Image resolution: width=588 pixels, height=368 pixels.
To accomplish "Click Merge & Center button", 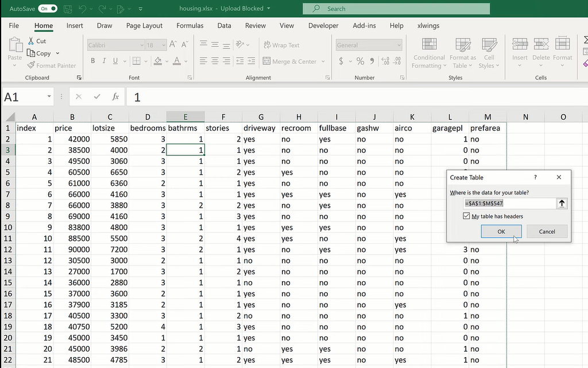I will [x=289, y=61].
